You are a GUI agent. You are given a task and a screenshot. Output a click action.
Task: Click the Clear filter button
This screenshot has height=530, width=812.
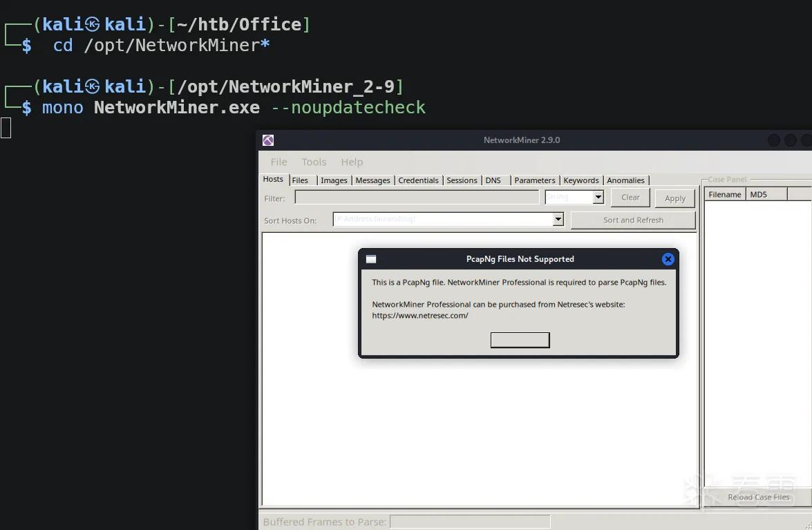tap(630, 197)
